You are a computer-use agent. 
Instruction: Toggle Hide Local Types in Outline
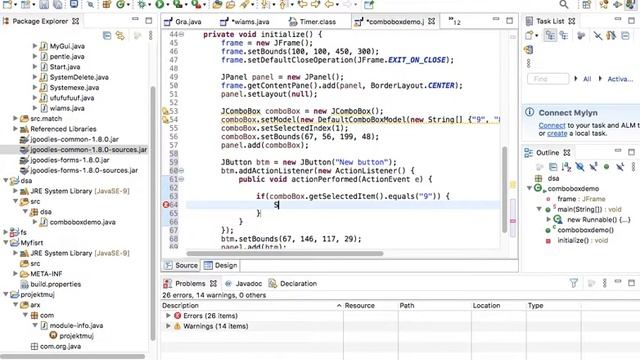[620, 167]
